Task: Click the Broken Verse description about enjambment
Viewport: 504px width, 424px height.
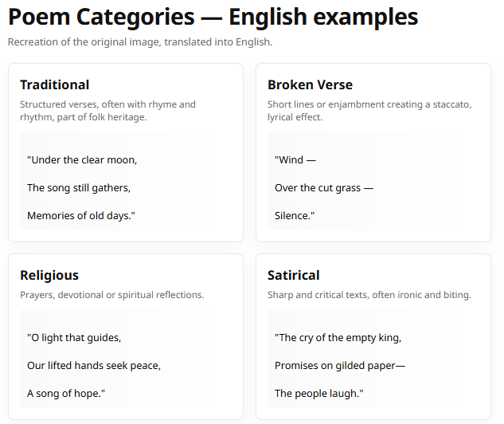Action: pyautogui.click(x=369, y=111)
